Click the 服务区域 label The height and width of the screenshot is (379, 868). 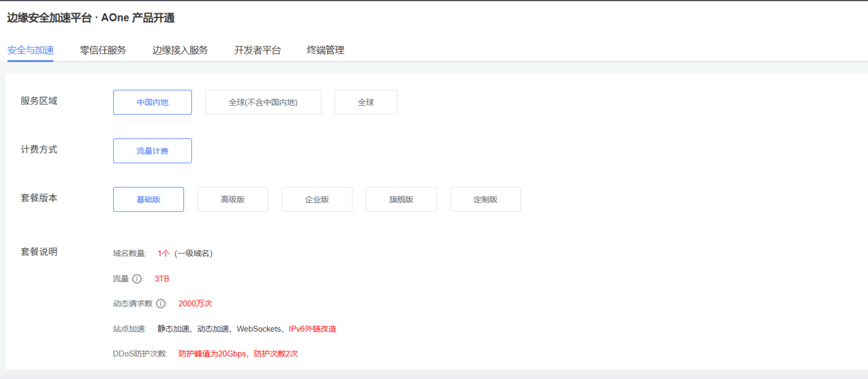[39, 101]
